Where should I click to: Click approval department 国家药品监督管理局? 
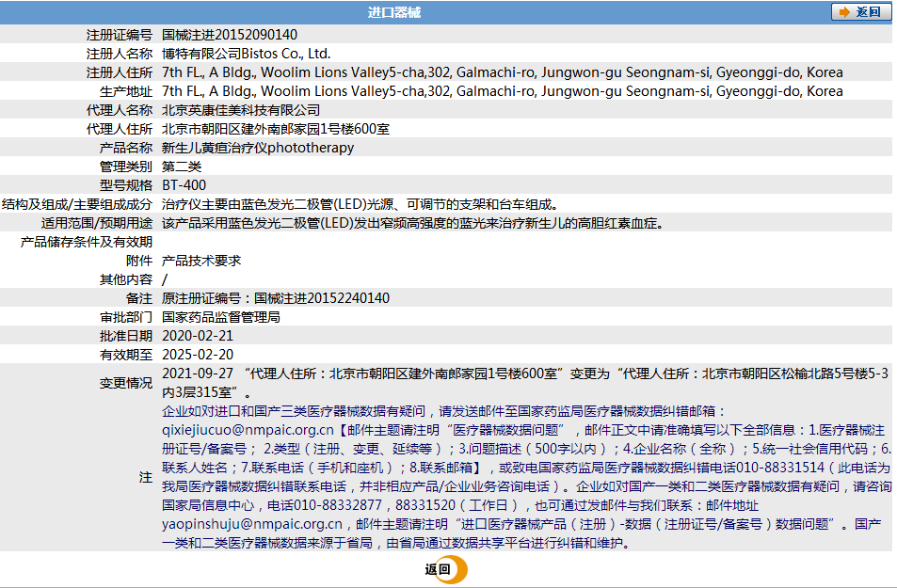(221, 317)
